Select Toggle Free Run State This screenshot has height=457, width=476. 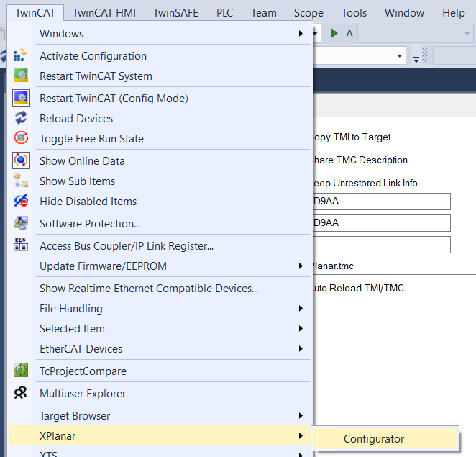[x=161, y=139]
